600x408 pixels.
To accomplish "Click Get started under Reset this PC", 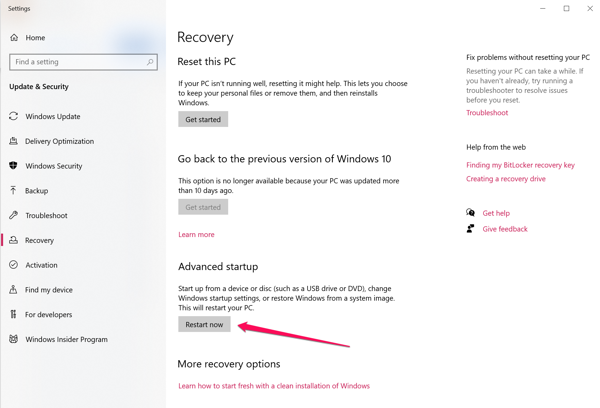I will 203,119.
